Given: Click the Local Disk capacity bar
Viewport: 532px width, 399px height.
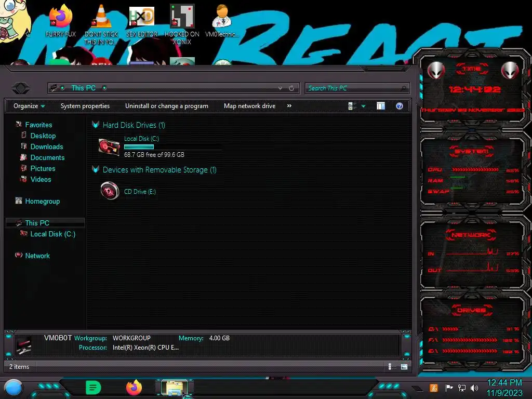Looking at the screenshot, I should 139,147.
